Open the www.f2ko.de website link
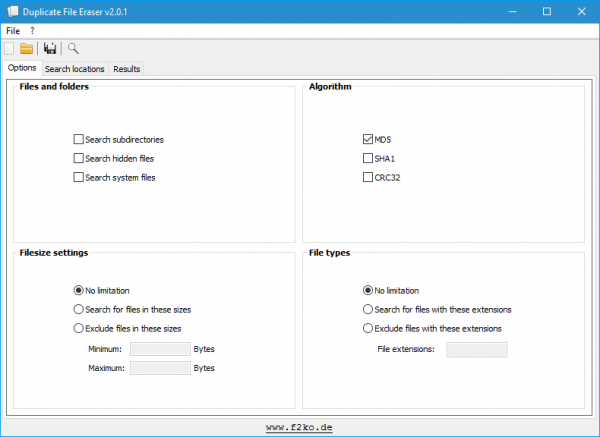This screenshot has width=600, height=437. pyautogui.click(x=299, y=427)
